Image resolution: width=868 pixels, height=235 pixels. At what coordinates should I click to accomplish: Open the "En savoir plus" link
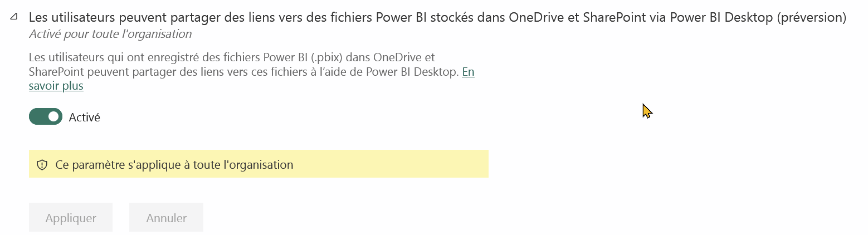pos(468,72)
